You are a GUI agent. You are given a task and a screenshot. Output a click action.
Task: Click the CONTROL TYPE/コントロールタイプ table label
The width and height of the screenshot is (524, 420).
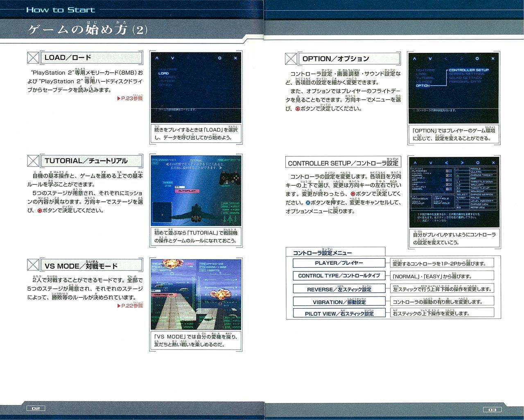339,275
